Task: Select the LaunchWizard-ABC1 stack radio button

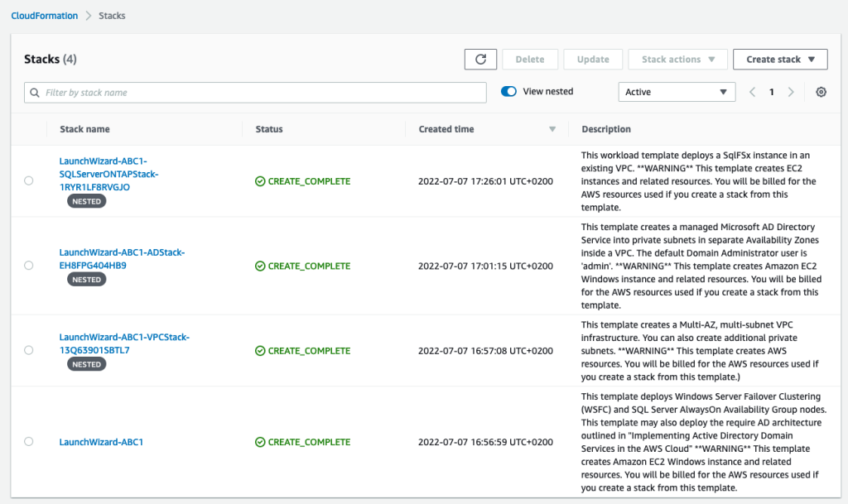Action: tap(28, 441)
